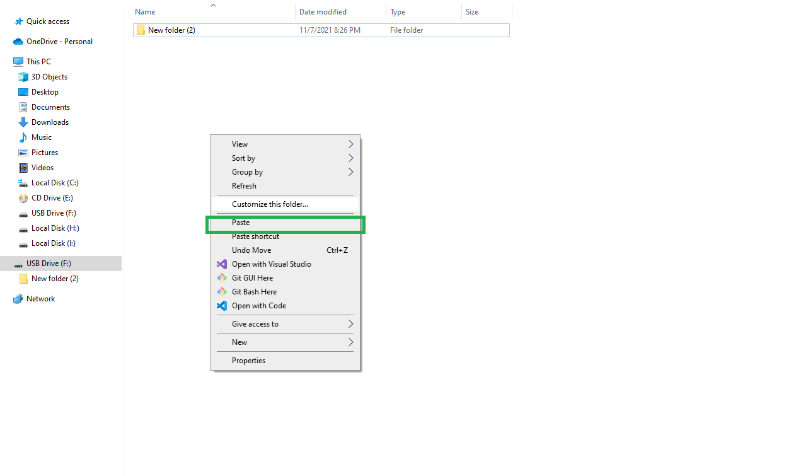
Task: Select Paste in the context menu
Action: (x=285, y=222)
